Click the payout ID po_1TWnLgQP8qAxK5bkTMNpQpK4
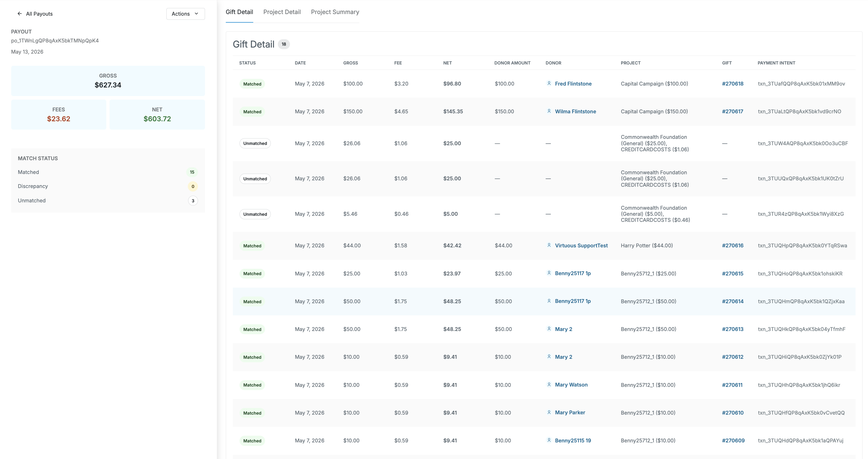Screen dimensions: 868x459 [x=55, y=41]
